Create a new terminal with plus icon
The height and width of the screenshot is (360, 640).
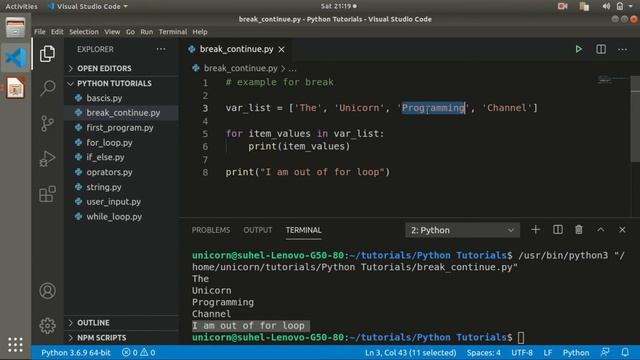point(536,230)
